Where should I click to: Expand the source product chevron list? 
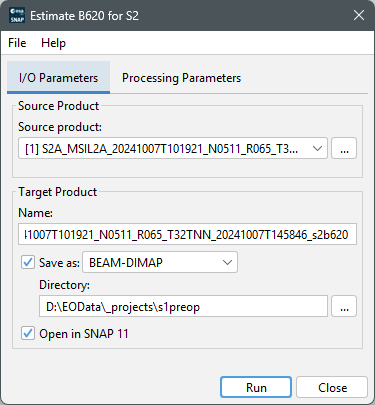click(317, 148)
